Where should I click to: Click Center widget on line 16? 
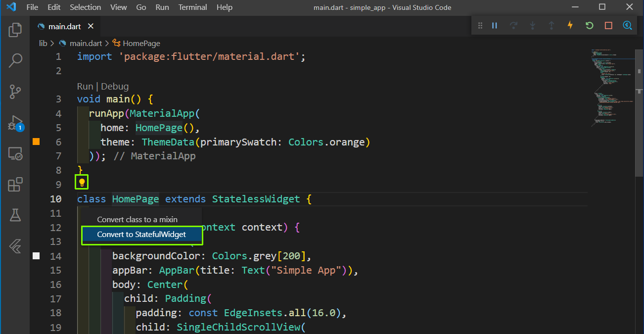coord(165,285)
